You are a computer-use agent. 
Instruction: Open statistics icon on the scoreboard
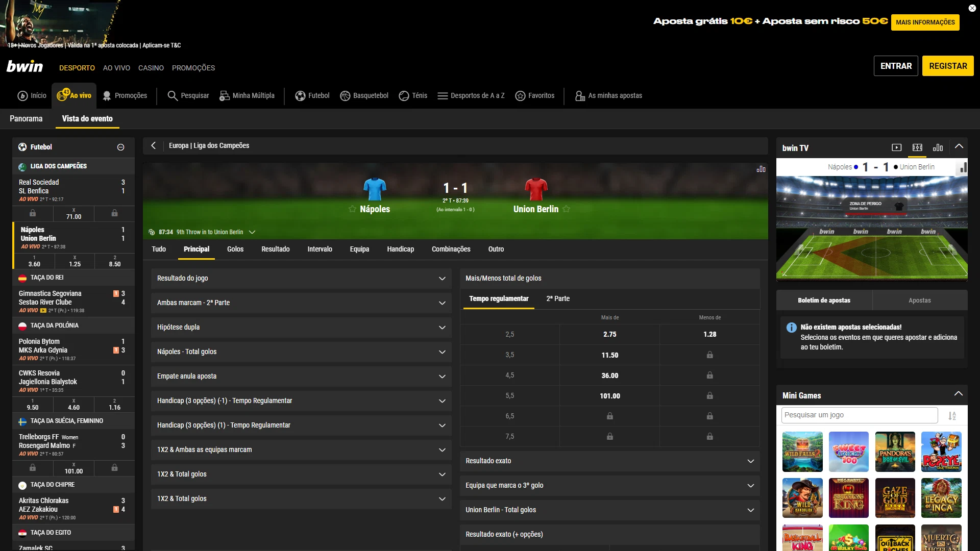[x=761, y=169]
